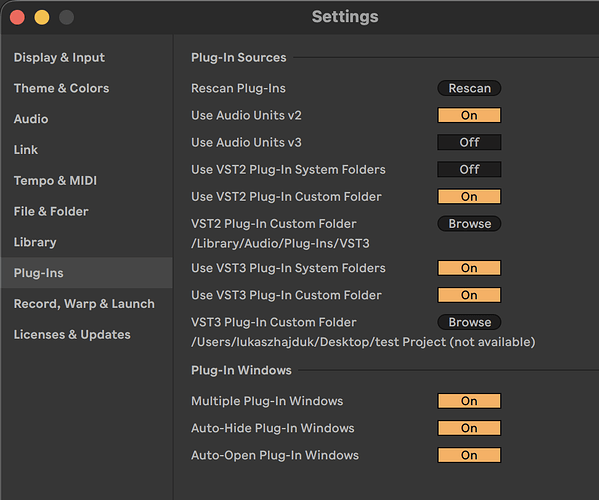599x500 pixels.
Task: Disable VST3 Plug-In System Folders
Action: click(469, 268)
